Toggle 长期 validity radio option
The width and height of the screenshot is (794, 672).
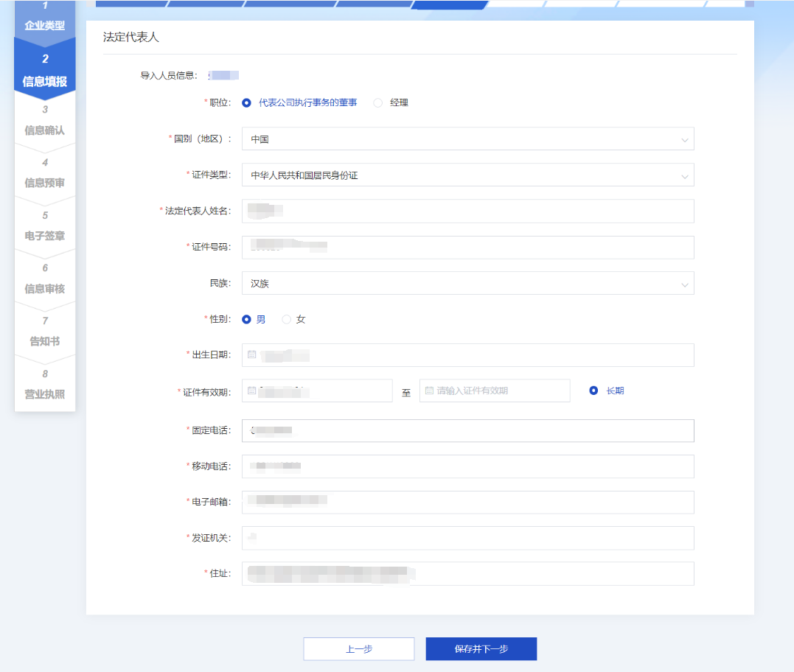pos(593,391)
